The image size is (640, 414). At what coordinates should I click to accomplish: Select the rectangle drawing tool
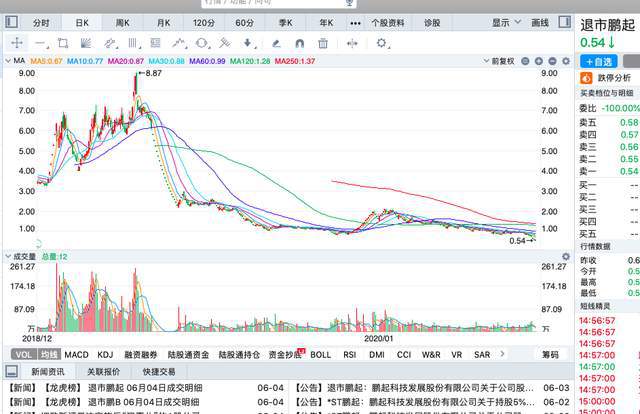coord(63,43)
